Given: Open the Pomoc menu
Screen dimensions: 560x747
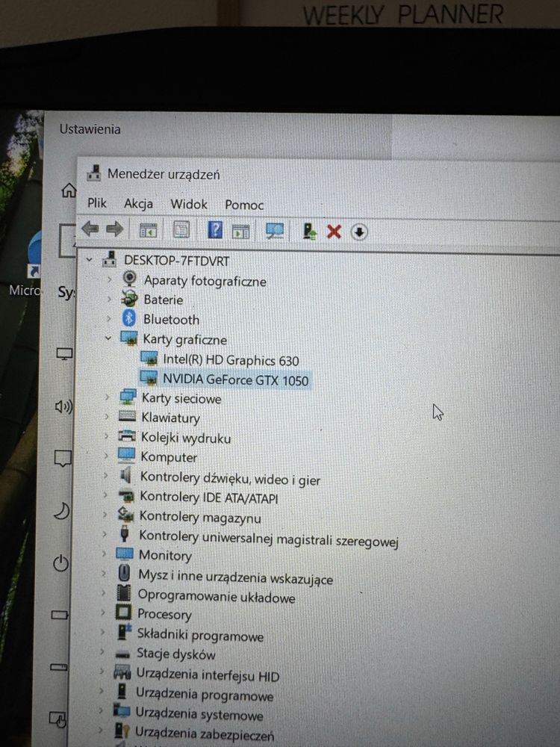Looking at the screenshot, I should [244, 205].
